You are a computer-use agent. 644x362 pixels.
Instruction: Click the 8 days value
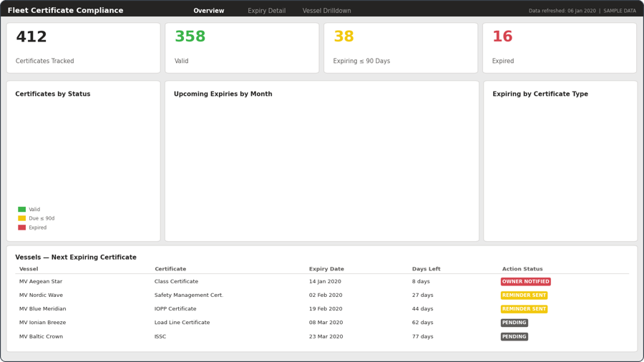[x=421, y=282]
